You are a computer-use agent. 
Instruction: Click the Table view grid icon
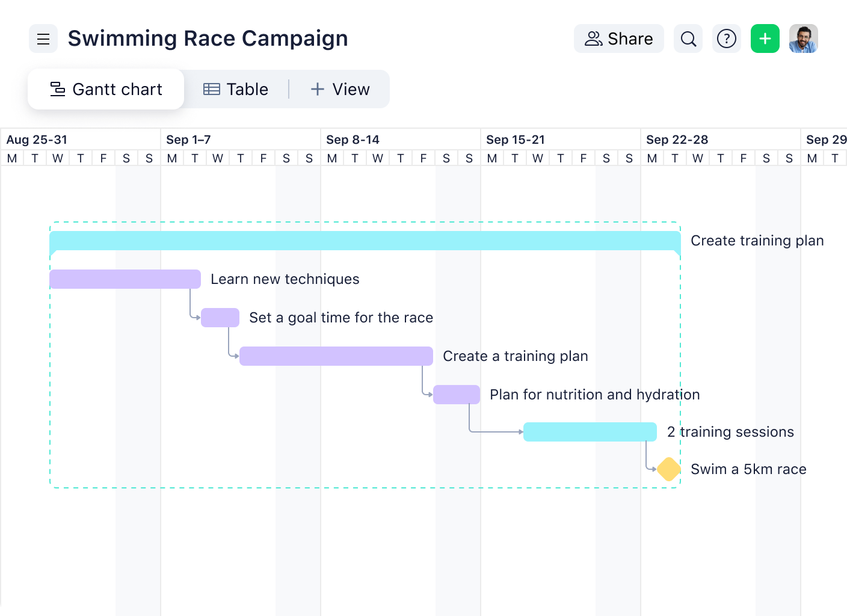point(211,88)
